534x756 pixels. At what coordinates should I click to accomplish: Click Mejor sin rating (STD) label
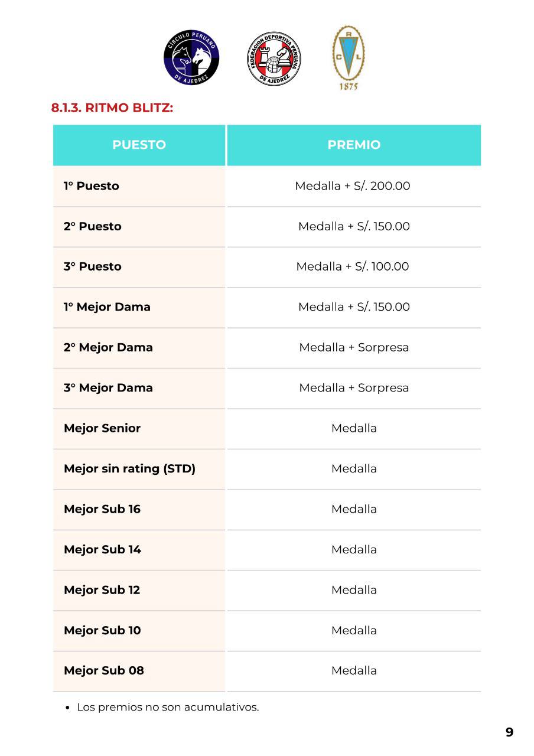coord(129,468)
